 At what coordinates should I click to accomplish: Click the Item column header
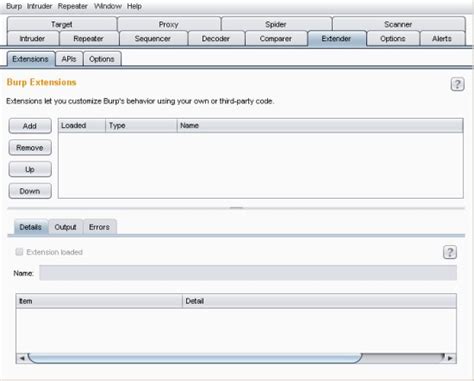[99, 301]
